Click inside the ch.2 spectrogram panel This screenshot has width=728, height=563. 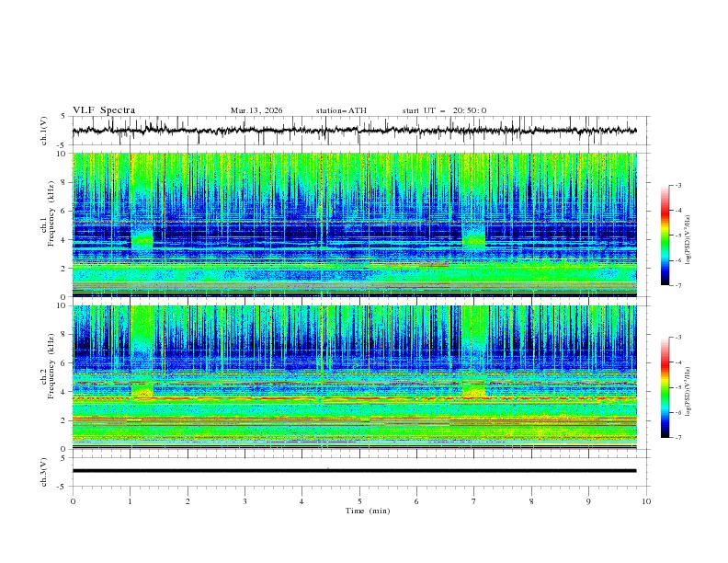(x=354, y=377)
